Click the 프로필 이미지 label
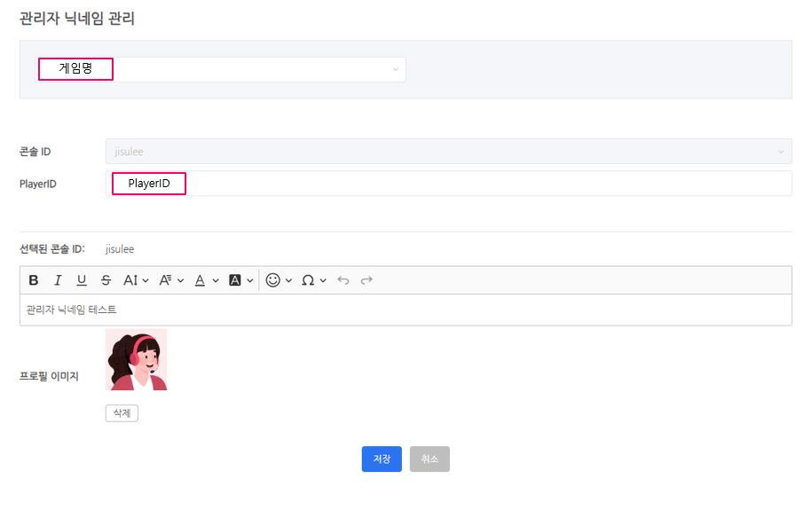This screenshot has width=812, height=518. [49, 376]
